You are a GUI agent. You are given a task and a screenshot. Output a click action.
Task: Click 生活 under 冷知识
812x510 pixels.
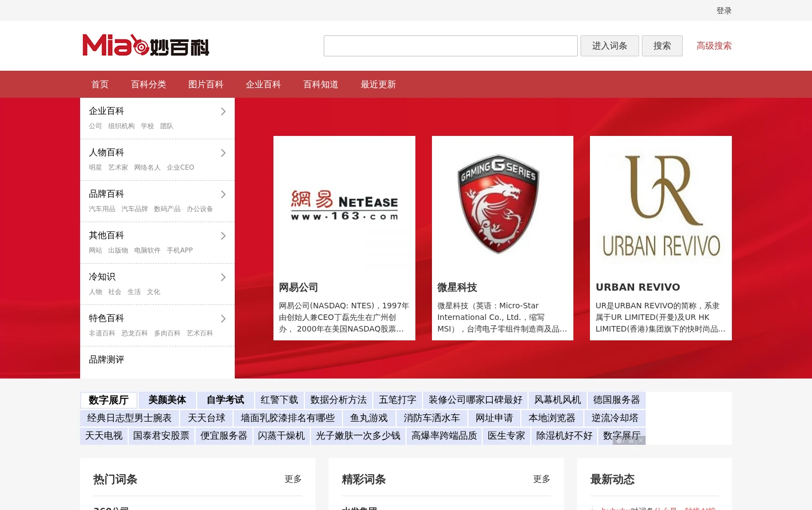[134, 292]
